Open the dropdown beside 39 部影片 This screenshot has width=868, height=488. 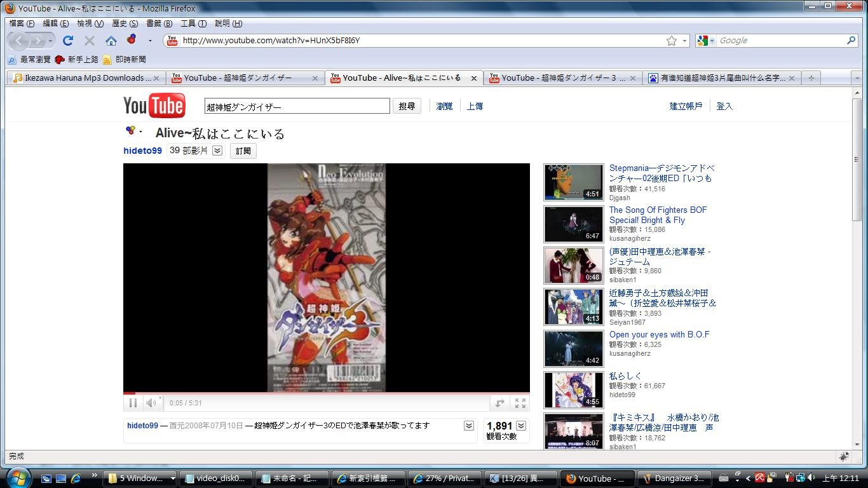coord(217,150)
